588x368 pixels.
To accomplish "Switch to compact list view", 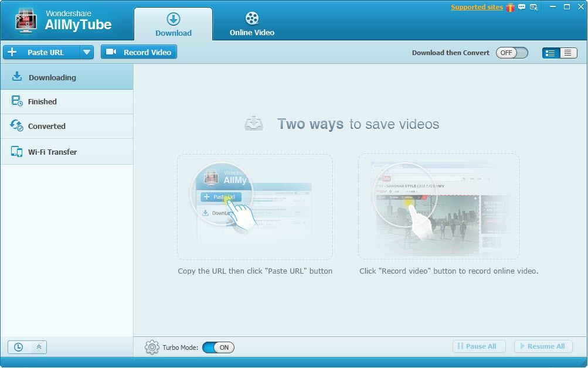I will (x=568, y=53).
